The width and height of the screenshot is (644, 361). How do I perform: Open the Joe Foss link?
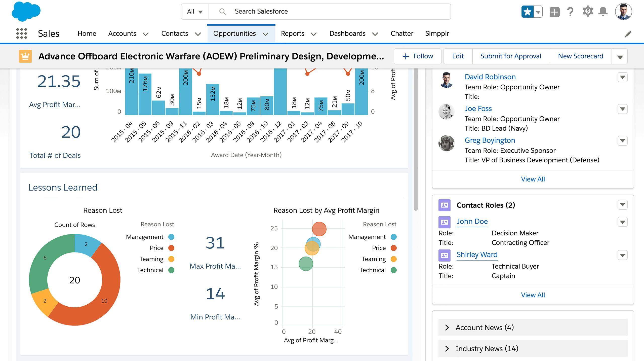click(478, 109)
